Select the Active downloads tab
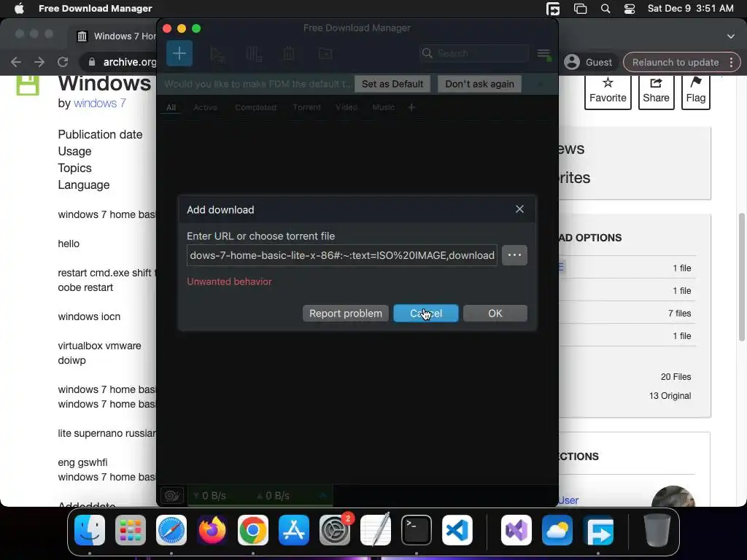Screen dimensions: 747x560 coord(205,108)
